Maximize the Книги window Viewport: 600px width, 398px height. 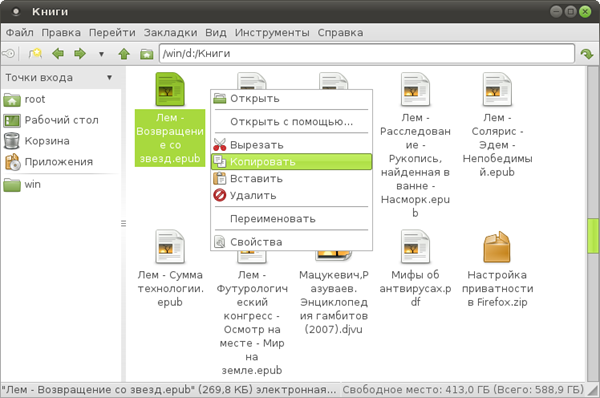pos(571,12)
